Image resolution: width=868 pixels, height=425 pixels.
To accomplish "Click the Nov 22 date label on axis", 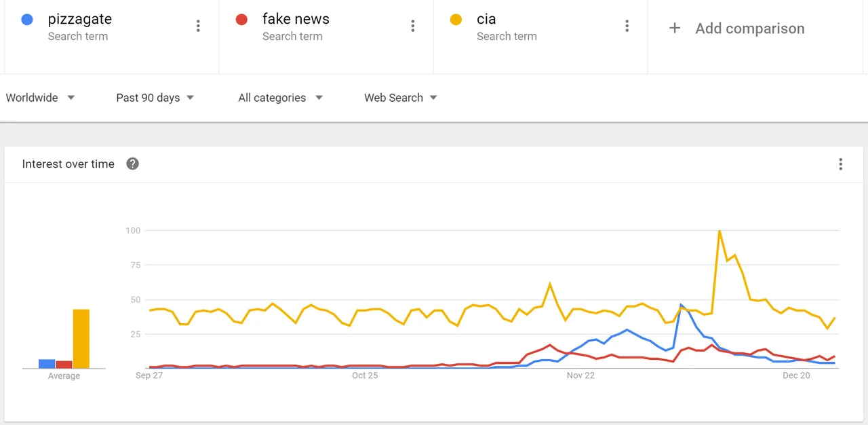I will (x=580, y=375).
